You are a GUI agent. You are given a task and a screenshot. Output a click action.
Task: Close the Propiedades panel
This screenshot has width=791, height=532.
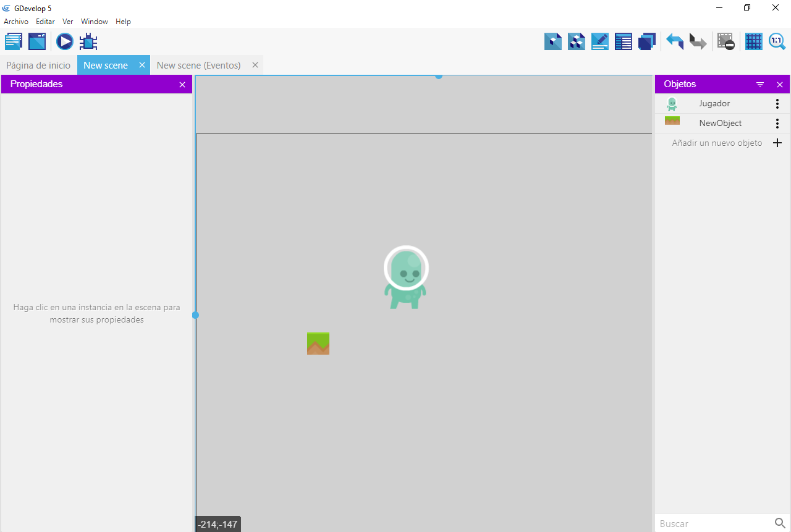[x=182, y=85]
